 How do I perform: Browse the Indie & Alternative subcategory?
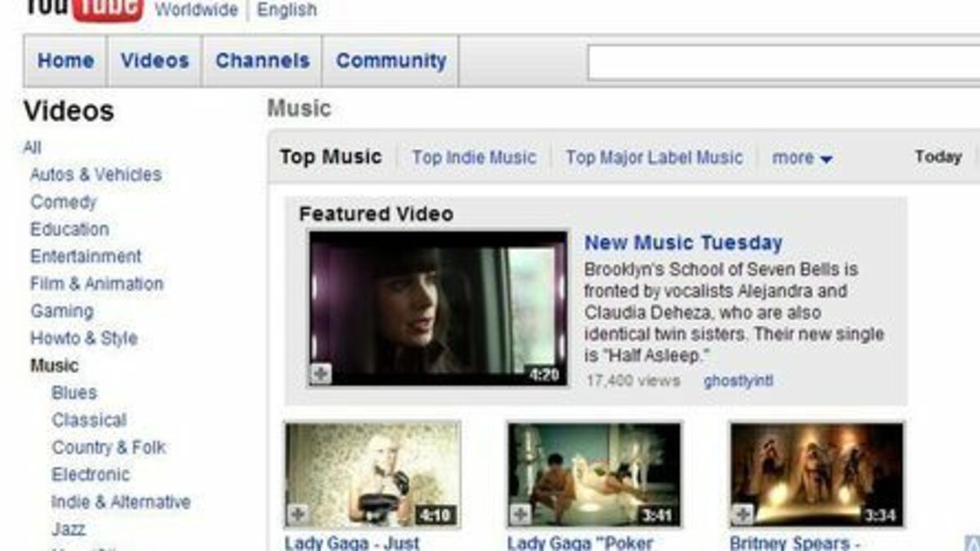(121, 502)
